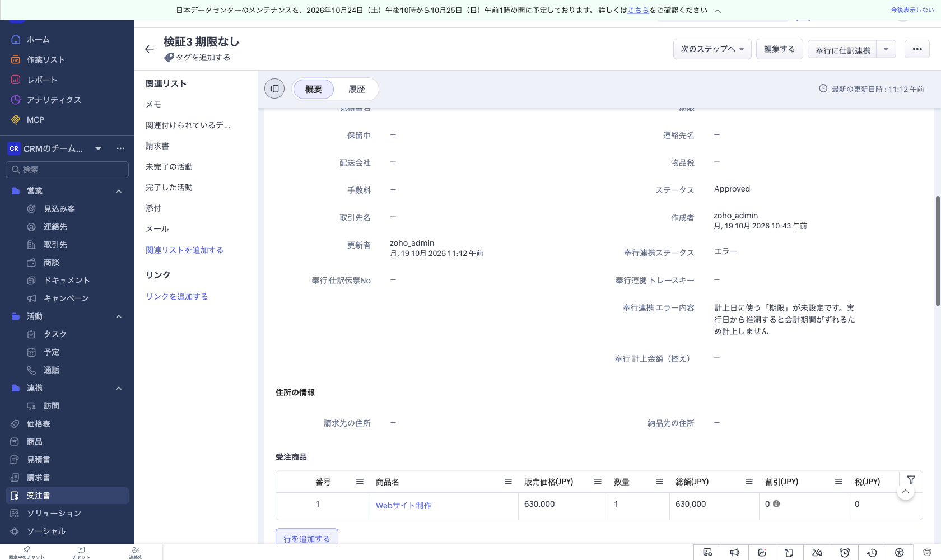The width and height of the screenshot is (941, 560).
Task: Open the チャット icon in bottom bar
Action: click(81, 553)
